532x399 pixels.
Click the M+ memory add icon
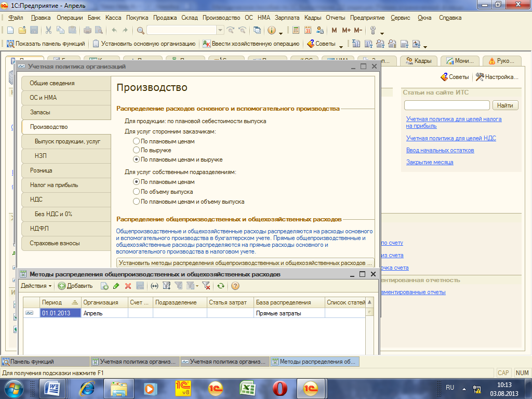pos(346,30)
